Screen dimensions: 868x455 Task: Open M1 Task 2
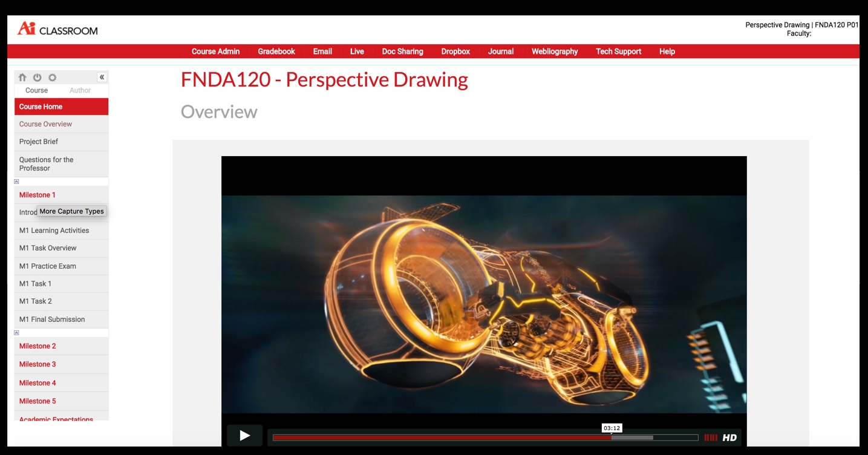click(61, 301)
